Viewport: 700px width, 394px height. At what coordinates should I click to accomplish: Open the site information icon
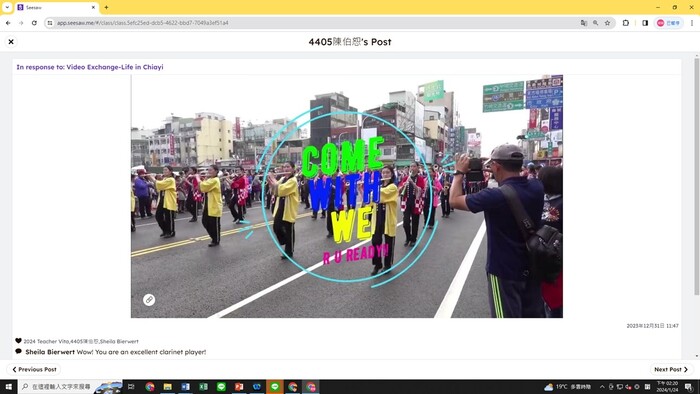(50, 23)
